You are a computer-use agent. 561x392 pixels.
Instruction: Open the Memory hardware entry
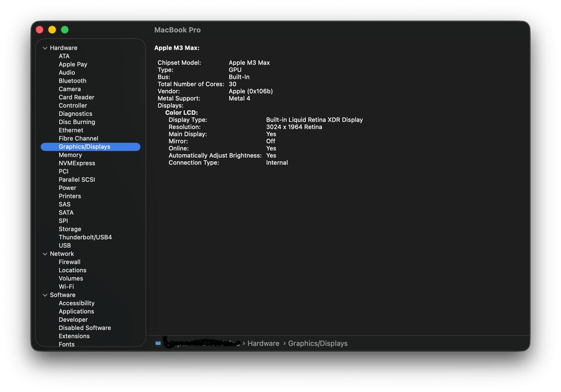(70, 155)
